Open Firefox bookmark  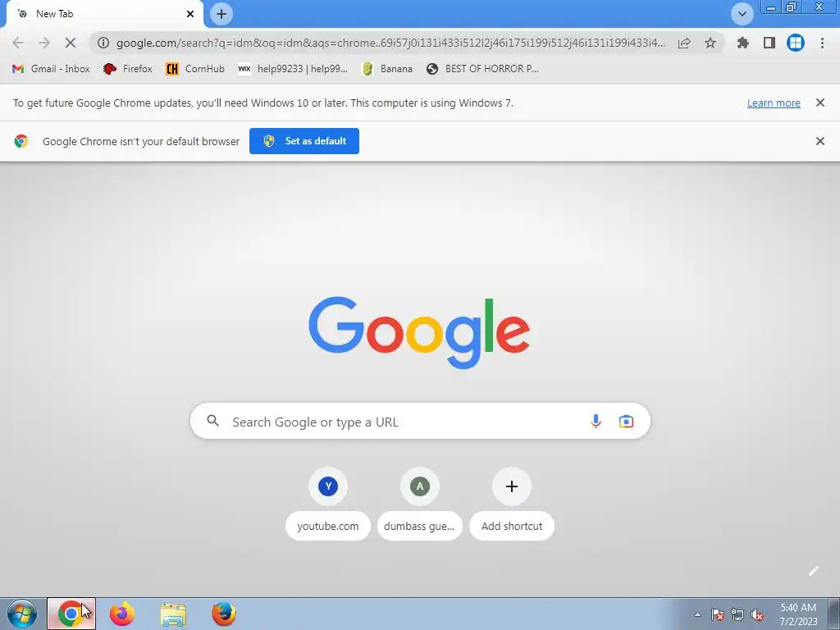tap(127, 69)
